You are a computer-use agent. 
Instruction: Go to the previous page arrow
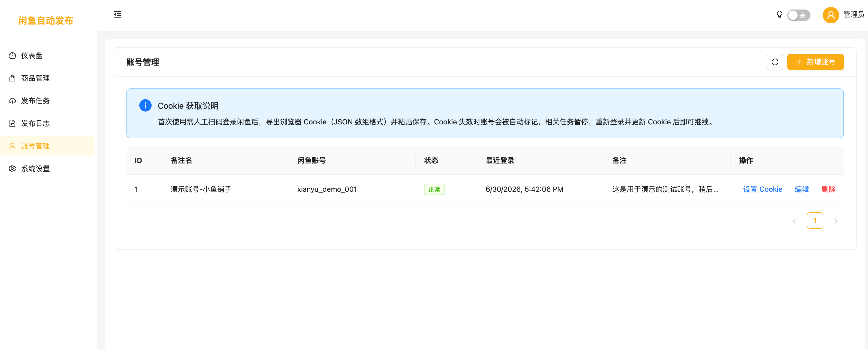[x=794, y=221]
